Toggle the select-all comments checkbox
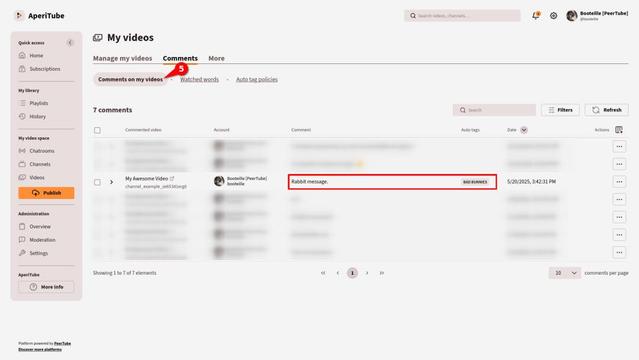 click(97, 130)
